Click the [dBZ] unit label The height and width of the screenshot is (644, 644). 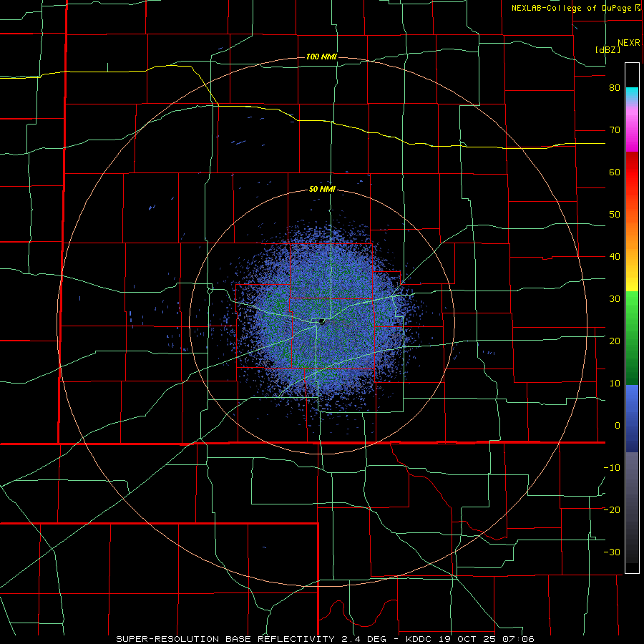[x=608, y=50]
